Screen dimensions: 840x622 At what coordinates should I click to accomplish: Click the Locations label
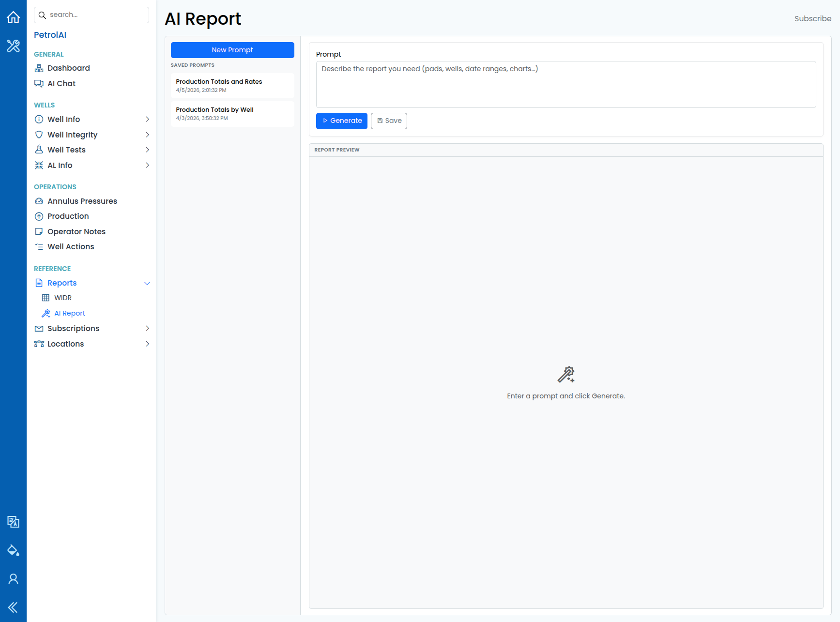click(66, 344)
